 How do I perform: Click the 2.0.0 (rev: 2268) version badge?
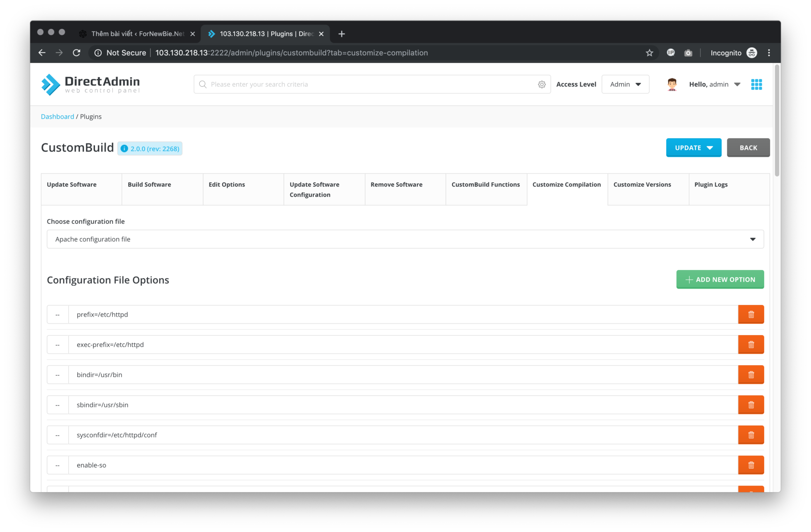pyautogui.click(x=150, y=149)
